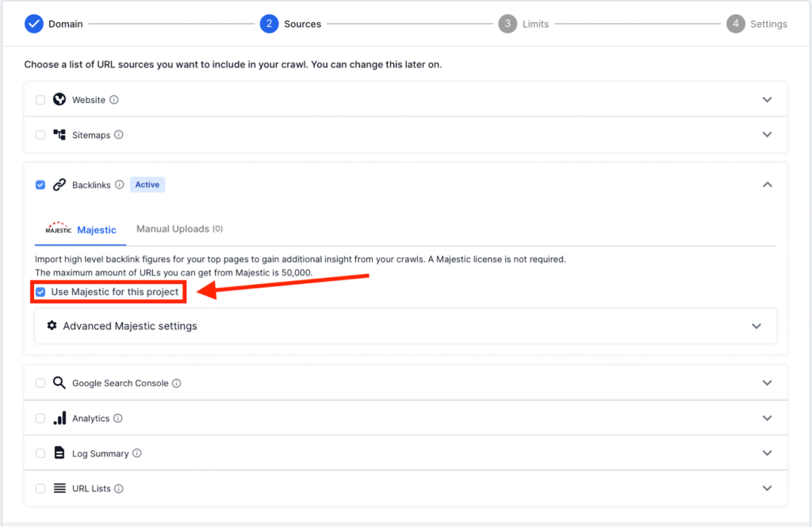Click the Google Search Console magnifier icon
Viewport: 812px width, 527px height.
pyautogui.click(x=59, y=382)
